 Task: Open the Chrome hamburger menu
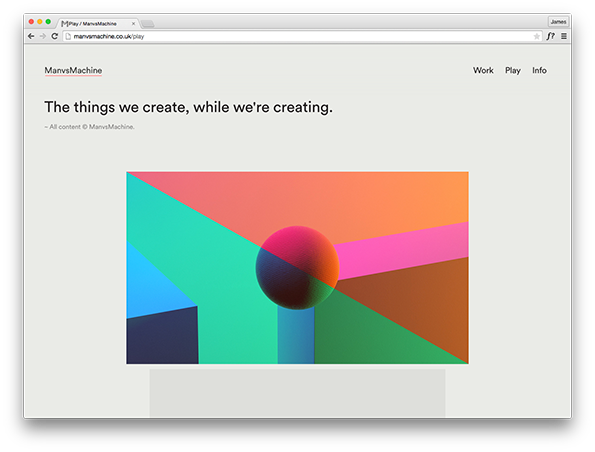pyautogui.click(x=564, y=36)
